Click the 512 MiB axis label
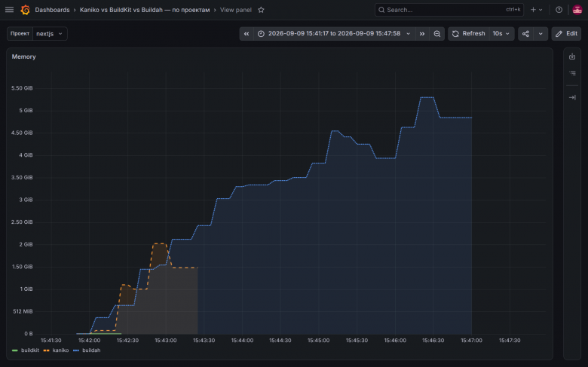Viewport: 588px width, 367px height. coord(23,311)
